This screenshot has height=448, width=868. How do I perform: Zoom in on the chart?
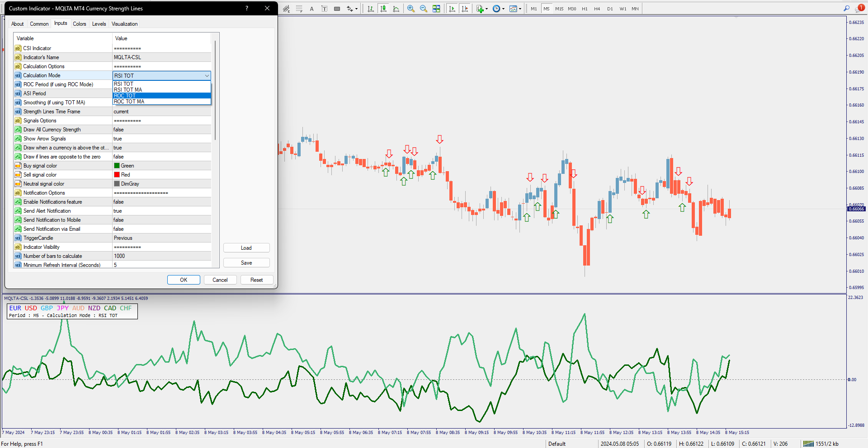(x=411, y=9)
